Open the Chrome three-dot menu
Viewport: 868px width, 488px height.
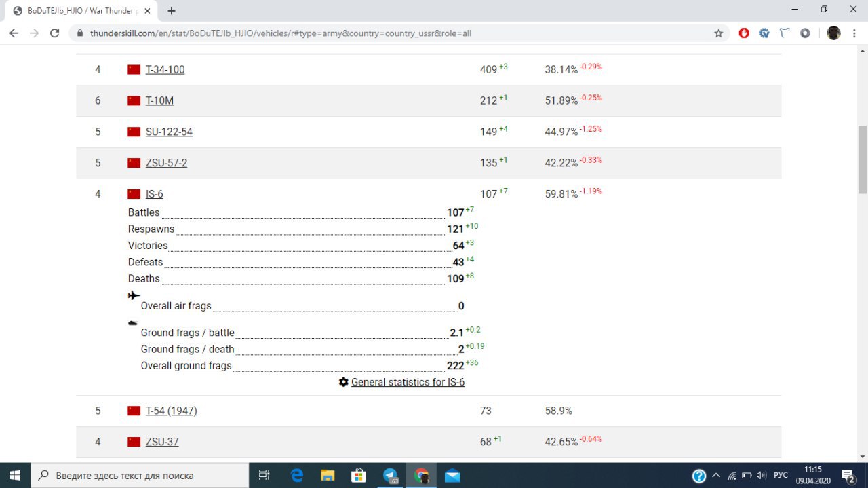pyautogui.click(x=854, y=33)
